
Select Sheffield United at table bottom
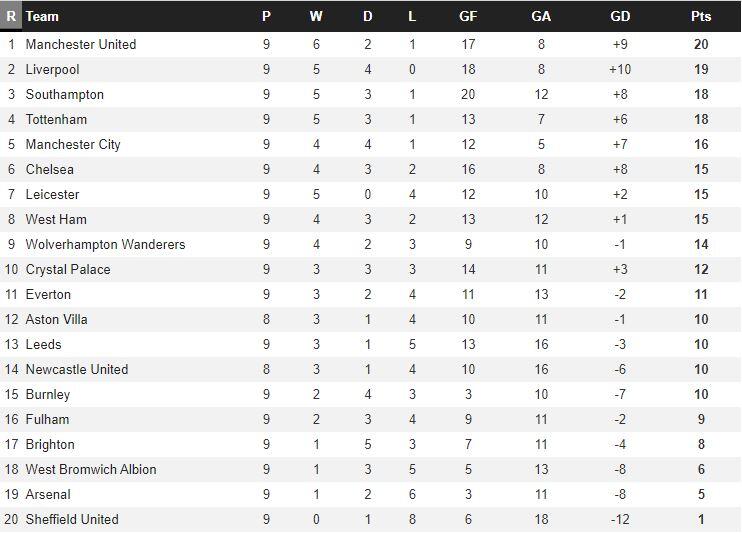[x=72, y=519]
